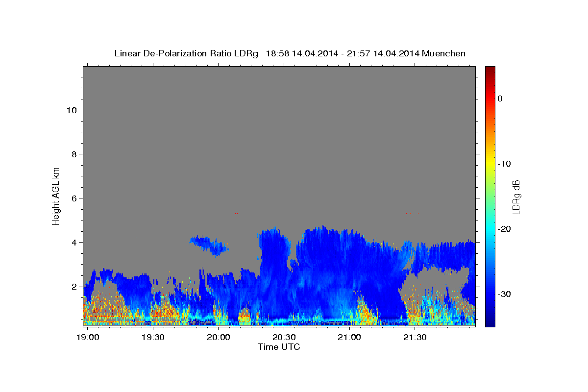Click the height tick label 8

point(74,154)
